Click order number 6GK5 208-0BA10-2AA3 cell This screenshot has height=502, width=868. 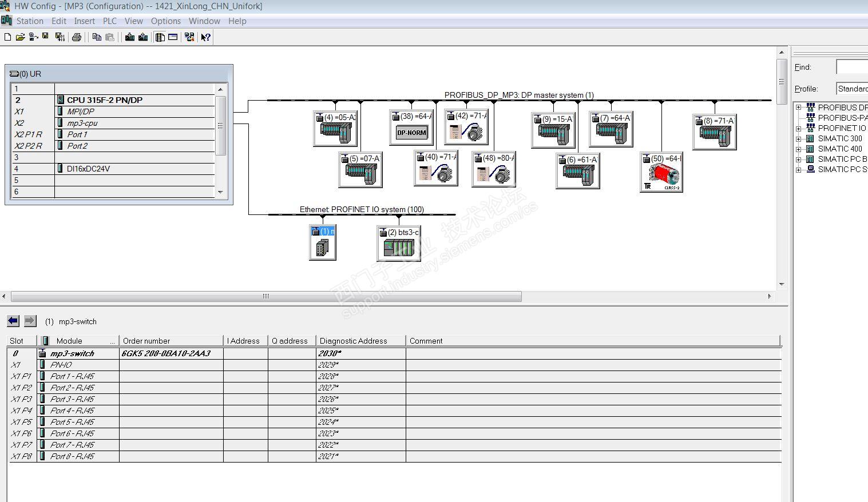171,353
